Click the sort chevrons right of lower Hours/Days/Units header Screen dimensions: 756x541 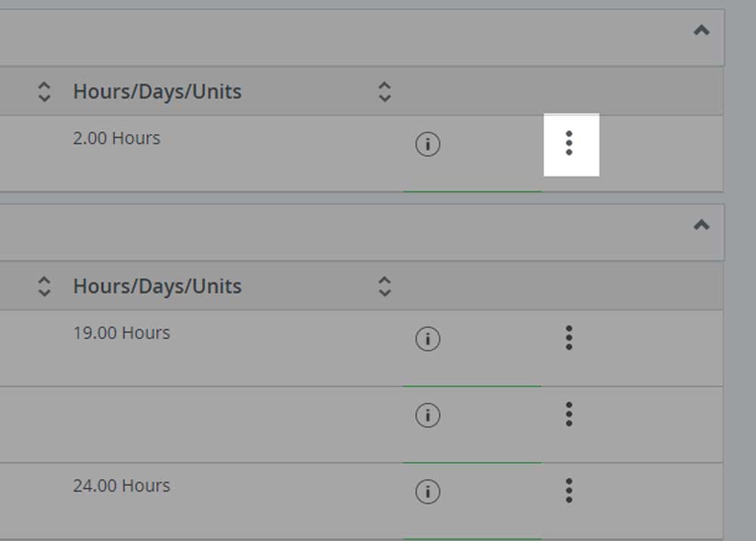click(x=386, y=286)
